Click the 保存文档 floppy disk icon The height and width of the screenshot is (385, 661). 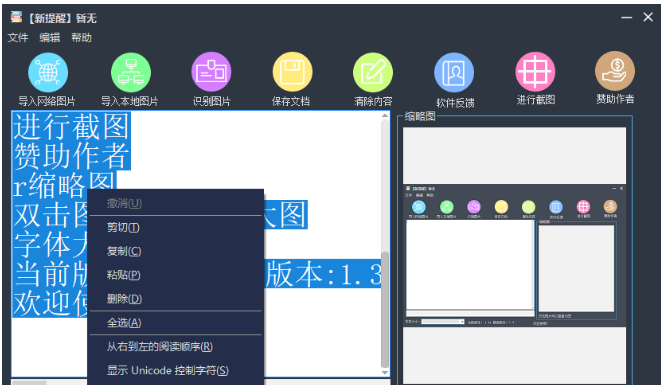tap(293, 72)
